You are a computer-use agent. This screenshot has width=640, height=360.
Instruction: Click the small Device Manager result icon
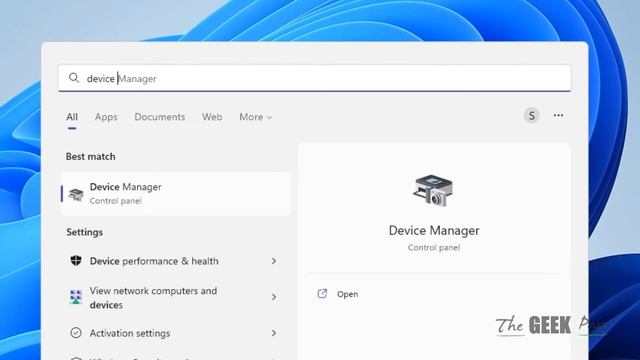pyautogui.click(x=76, y=194)
